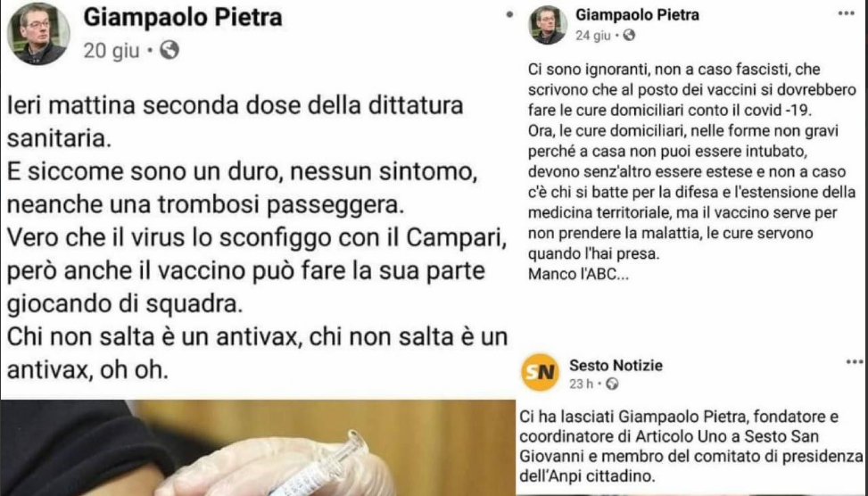Click Giampaolo Pietra's small profile picture on right
This screenshot has height=496, width=868.
click(548, 25)
